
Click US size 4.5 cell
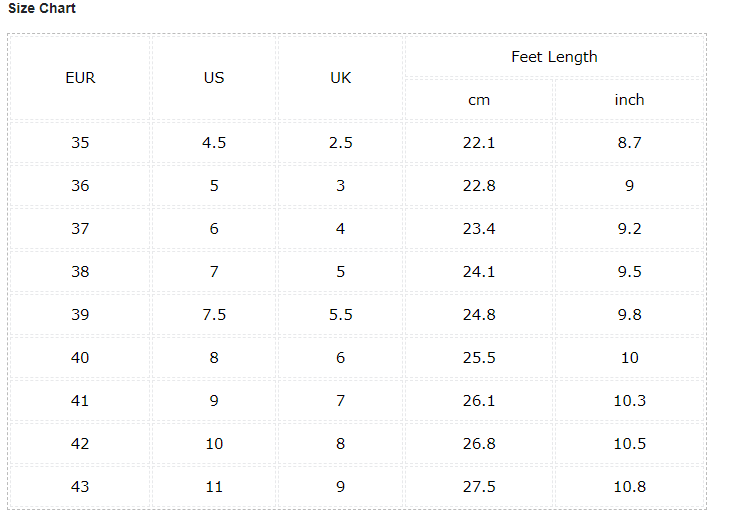(214, 143)
